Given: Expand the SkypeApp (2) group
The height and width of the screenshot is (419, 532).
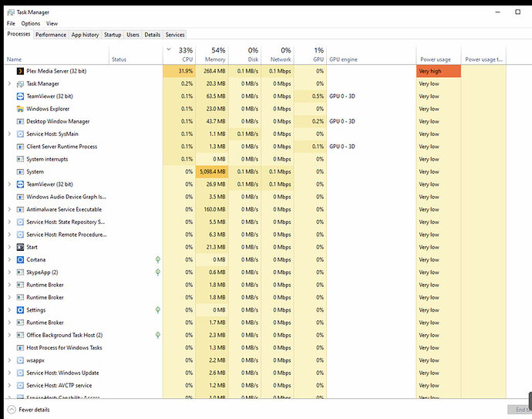Looking at the screenshot, I should 9,272.
